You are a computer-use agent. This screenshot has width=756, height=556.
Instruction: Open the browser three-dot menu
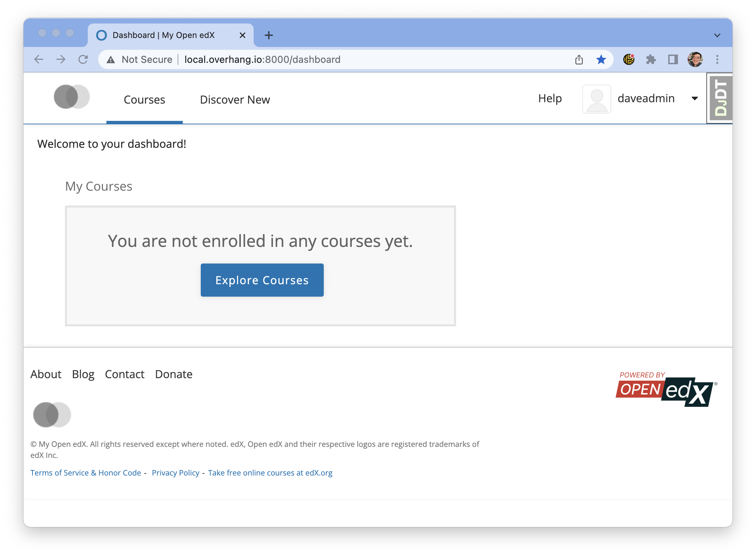coord(717,59)
